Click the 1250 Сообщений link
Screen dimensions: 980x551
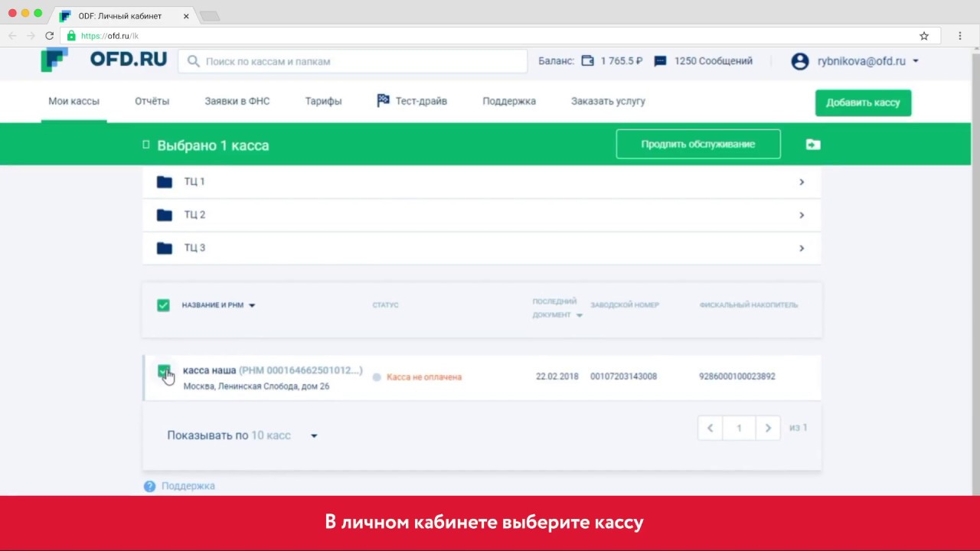point(714,61)
